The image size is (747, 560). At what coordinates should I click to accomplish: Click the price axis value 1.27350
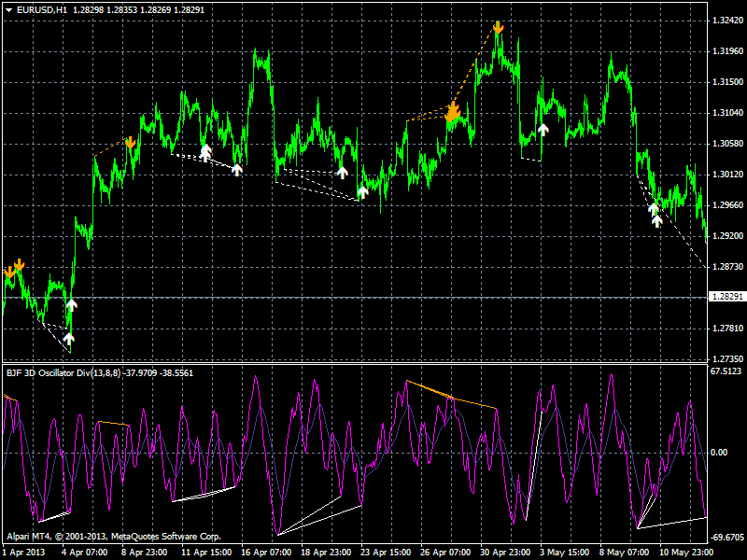[x=727, y=358]
